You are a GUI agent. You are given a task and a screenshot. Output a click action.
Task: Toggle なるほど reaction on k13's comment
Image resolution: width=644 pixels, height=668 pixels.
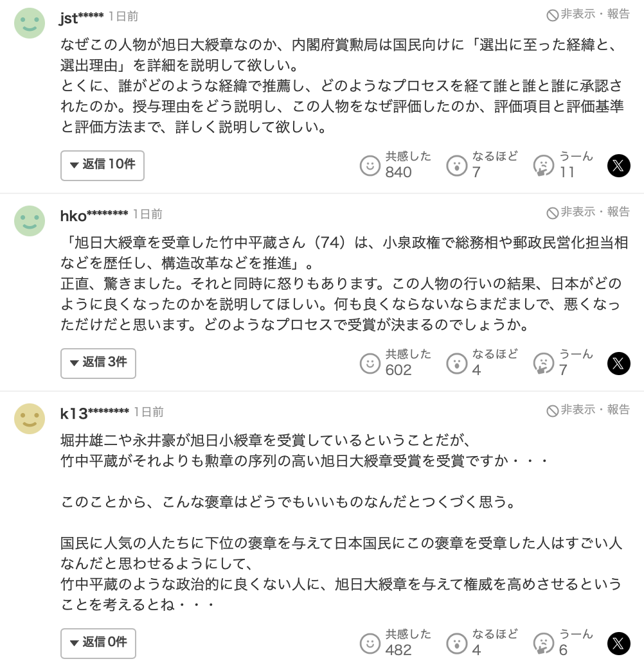[457, 644]
